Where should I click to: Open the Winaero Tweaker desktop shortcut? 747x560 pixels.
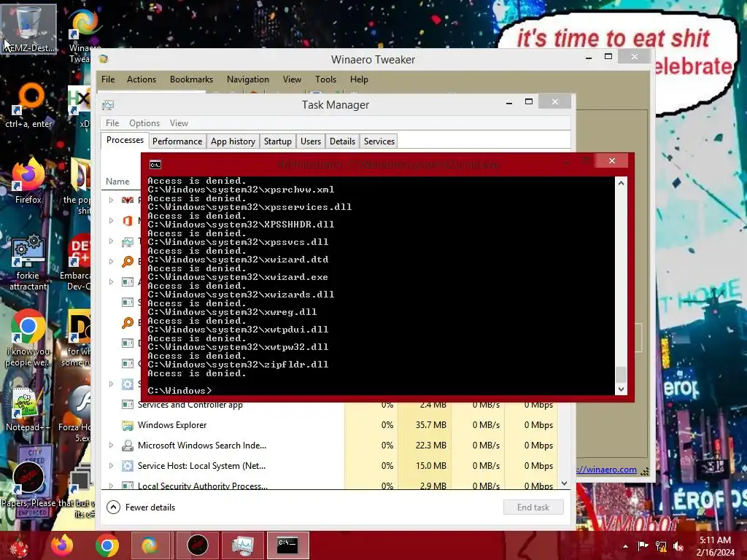click(85, 36)
